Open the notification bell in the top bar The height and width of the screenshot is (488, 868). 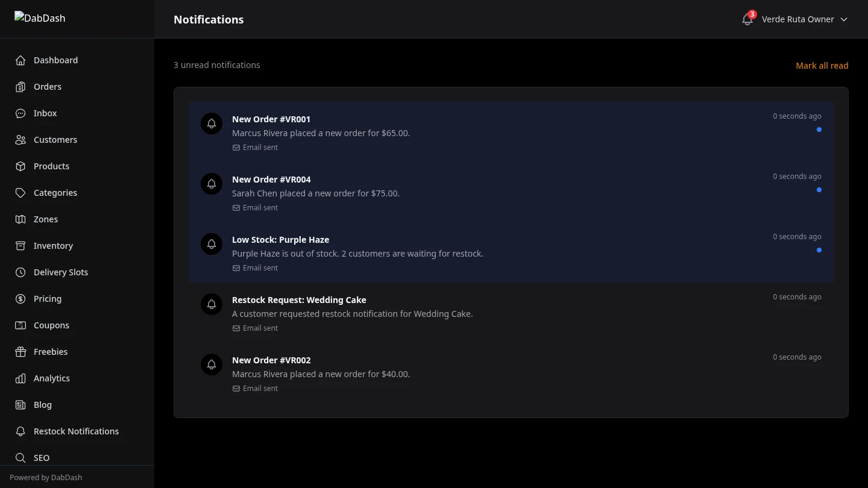[x=747, y=19]
